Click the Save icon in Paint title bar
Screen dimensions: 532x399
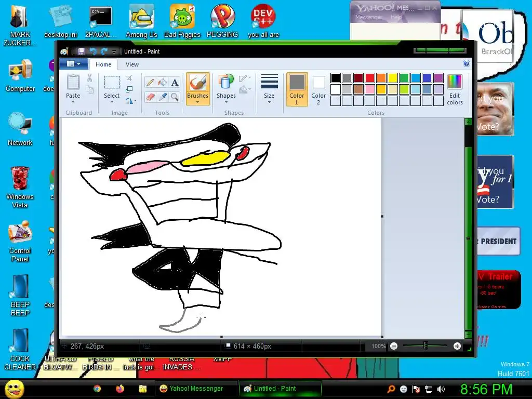[x=81, y=51]
